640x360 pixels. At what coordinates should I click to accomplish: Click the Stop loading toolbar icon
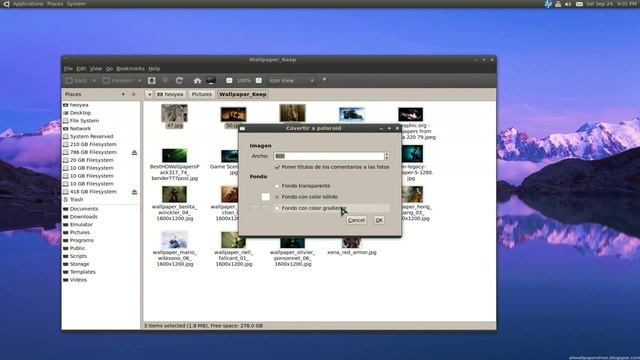(x=165, y=81)
